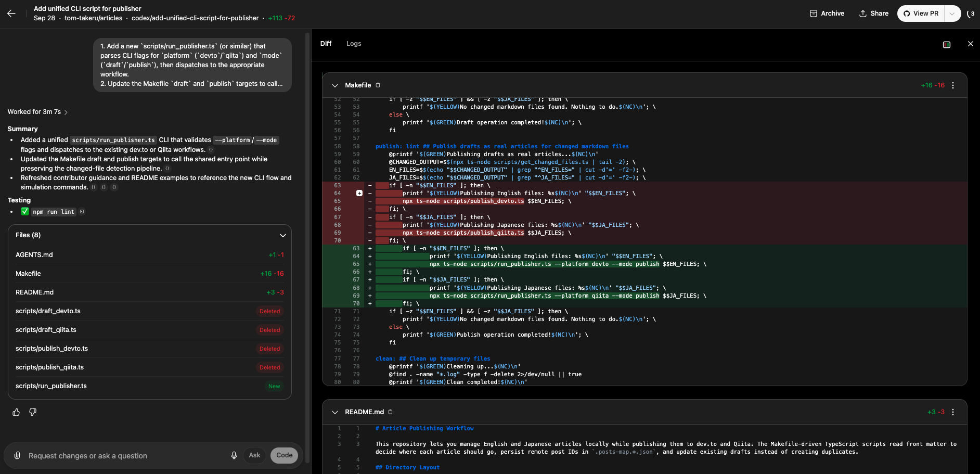Click the chat panel vertical scrollbar
Image resolution: width=980 pixels, height=474 pixels.
point(307,247)
